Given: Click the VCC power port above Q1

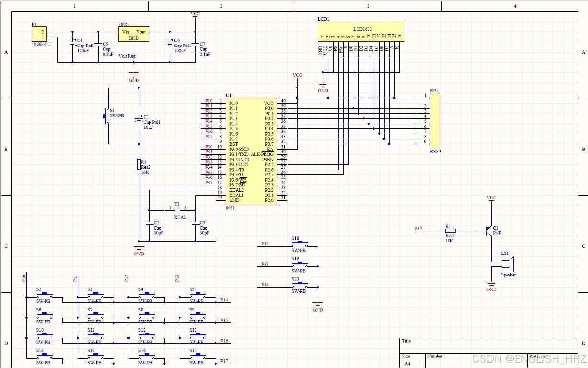Looking at the screenshot, I should (491, 199).
